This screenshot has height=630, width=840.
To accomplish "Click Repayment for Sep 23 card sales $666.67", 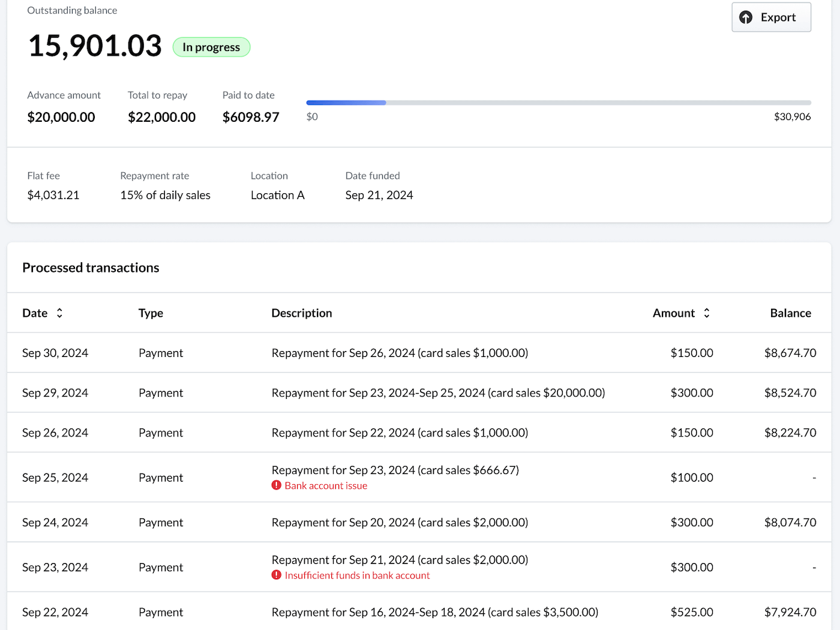I will pyautogui.click(x=395, y=470).
